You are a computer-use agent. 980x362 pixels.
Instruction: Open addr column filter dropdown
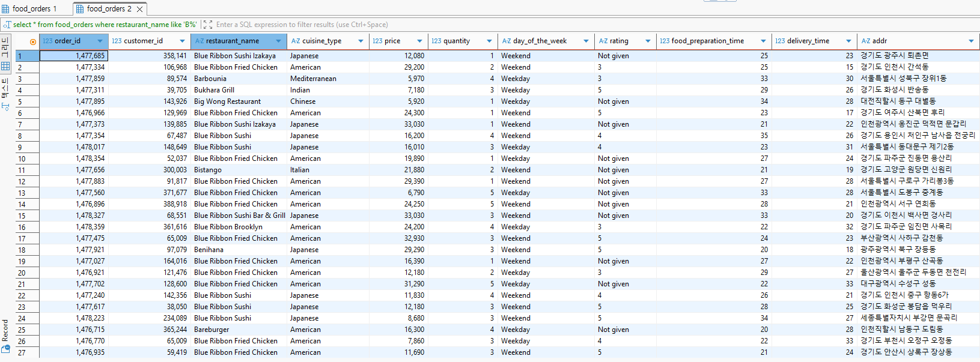coord(972,41)
